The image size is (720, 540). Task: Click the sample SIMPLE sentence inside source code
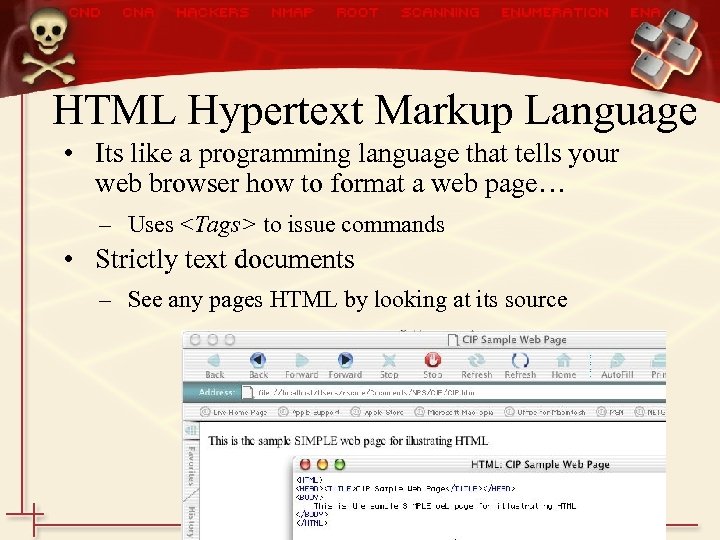pyautogui.click(x=444, y=506)
